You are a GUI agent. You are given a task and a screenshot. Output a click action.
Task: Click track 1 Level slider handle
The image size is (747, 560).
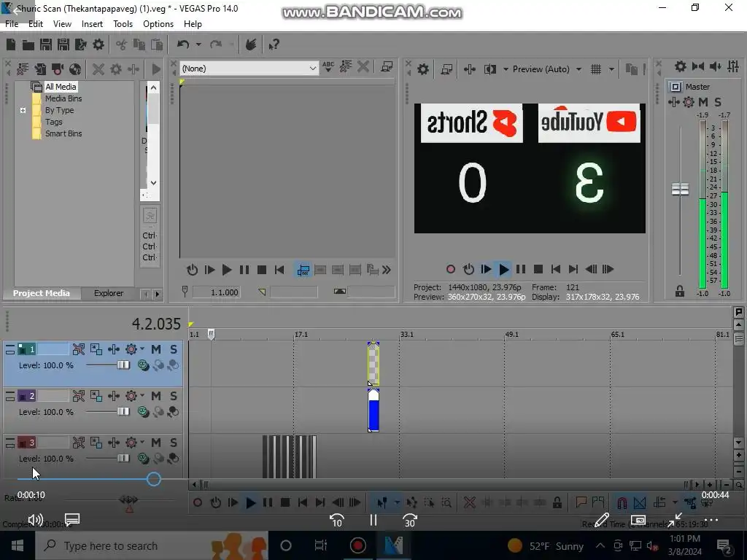pos(123,365)
